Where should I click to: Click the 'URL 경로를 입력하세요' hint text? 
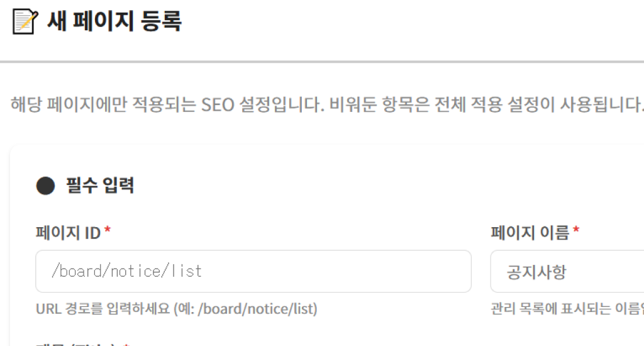coord(104,309)
